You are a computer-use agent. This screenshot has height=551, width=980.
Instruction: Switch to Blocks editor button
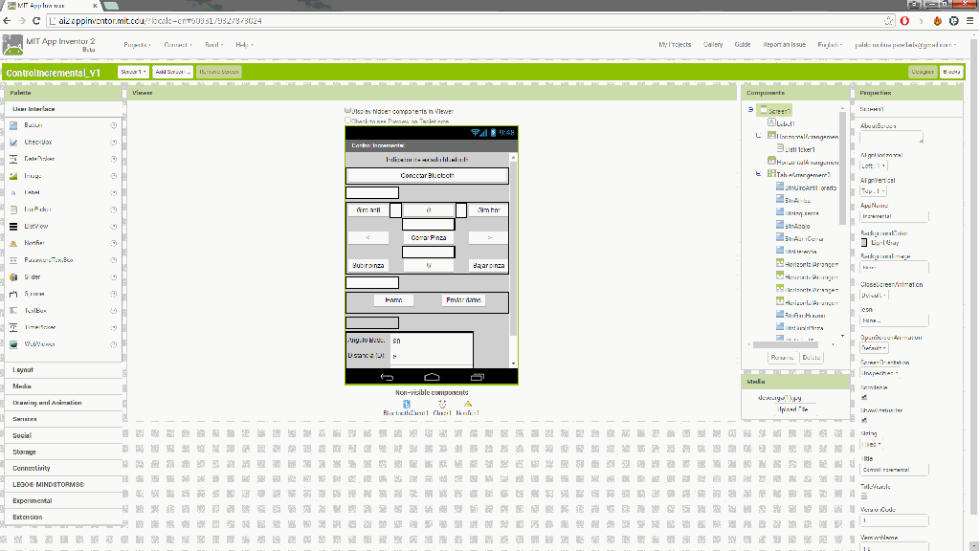(x=951, y=72)
